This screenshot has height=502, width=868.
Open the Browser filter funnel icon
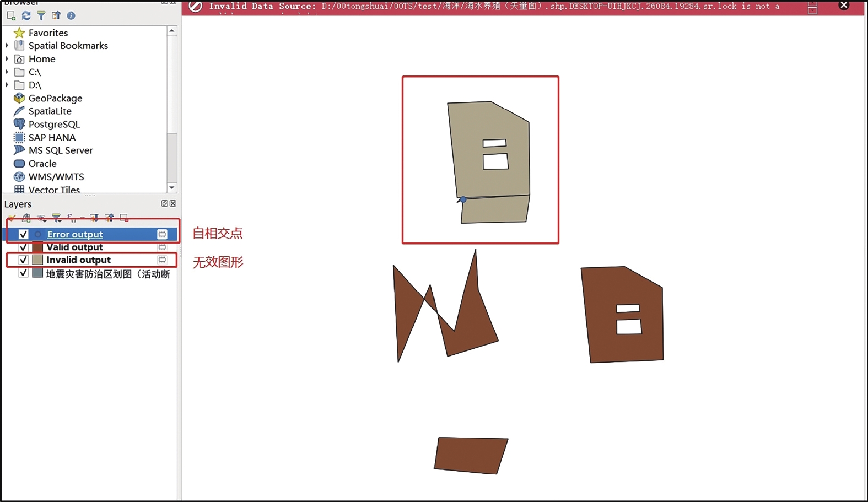(x=41, y=15)
